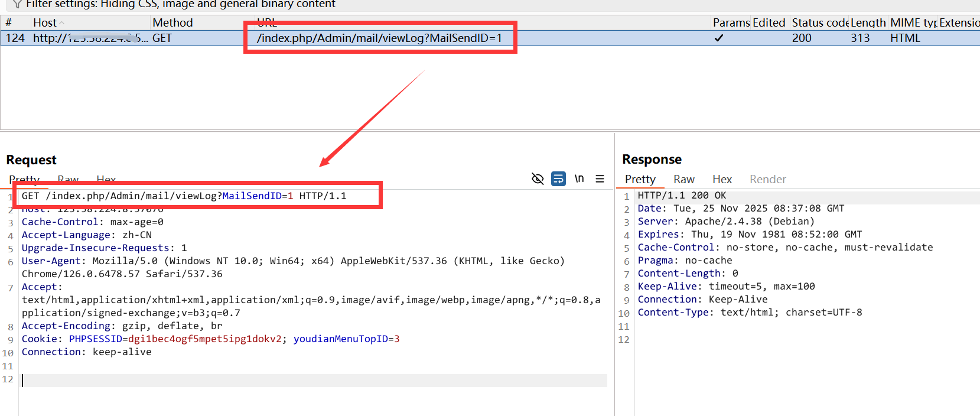Click the Accept-Encoding header line
This screenshot has width=980, height=416.
122,326
